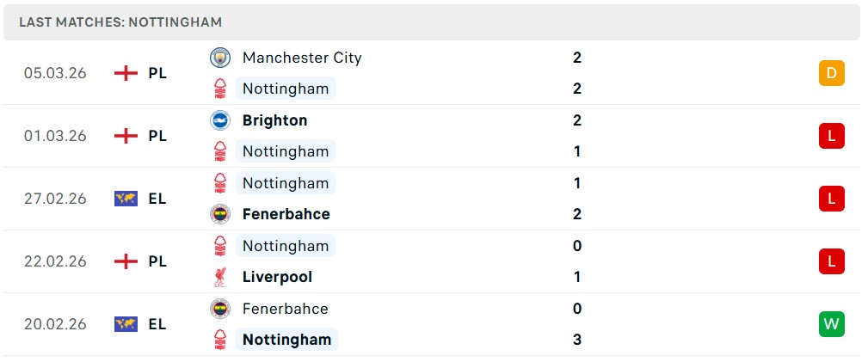Click red L badge for Brighton match
This screenshot has width=868, height=362.
point(831,136)
